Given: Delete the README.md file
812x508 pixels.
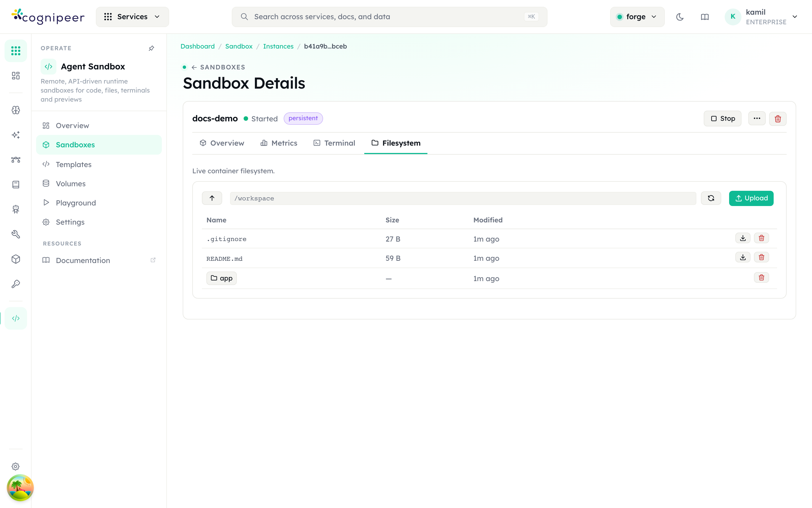Looking at the screenshot, I should [x=761, y=257].
